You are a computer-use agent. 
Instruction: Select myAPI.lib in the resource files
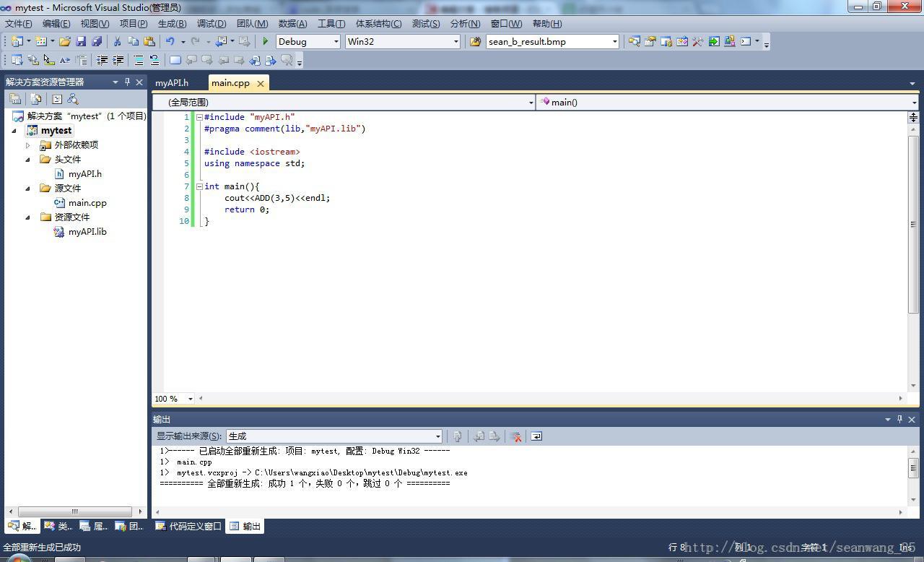(87, 232)
